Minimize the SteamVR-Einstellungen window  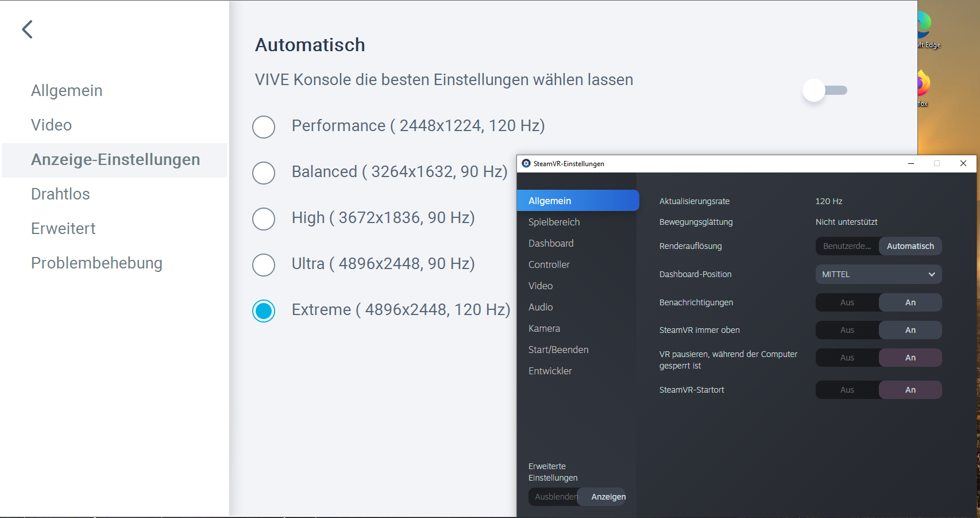911,163
